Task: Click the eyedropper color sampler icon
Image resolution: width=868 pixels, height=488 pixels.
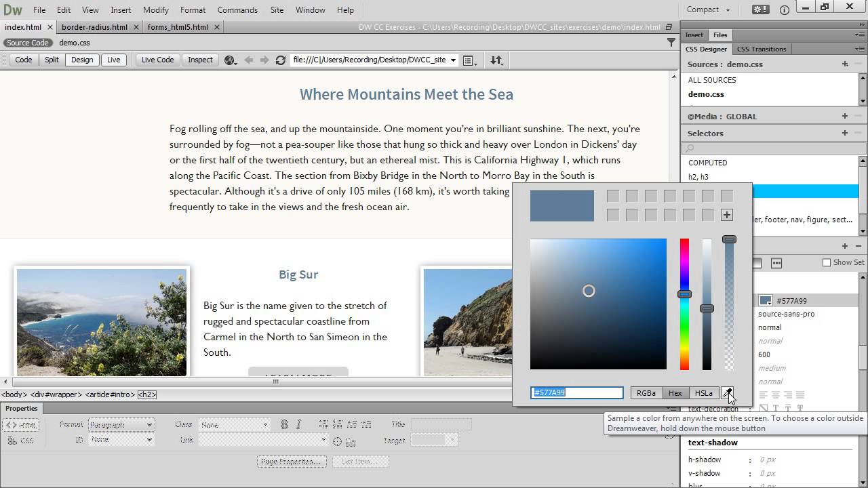Action: (727, 392)
